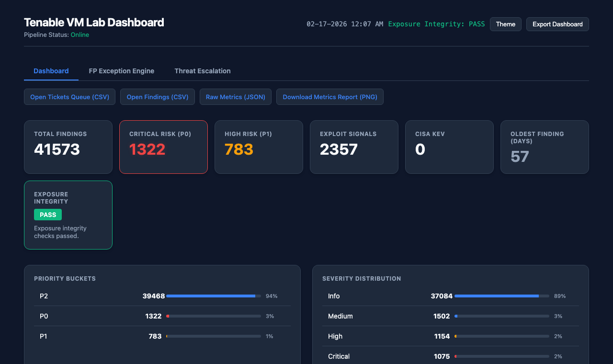Click the 1075 Critical count
Viewport: 613px width, 364px height.
442,356
